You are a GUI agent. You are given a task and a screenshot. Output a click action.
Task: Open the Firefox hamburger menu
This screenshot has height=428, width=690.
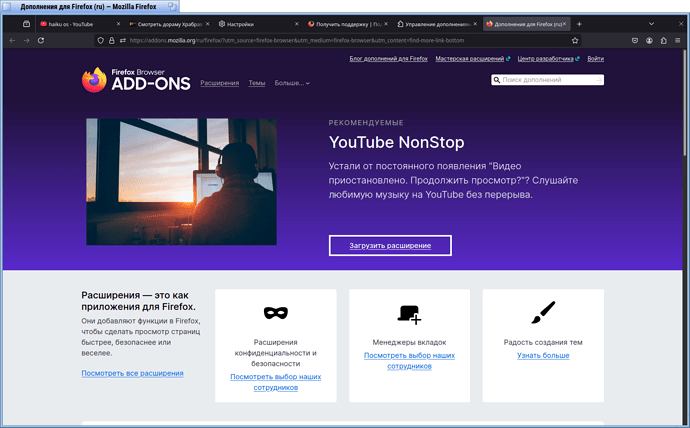tap(678, 40)
